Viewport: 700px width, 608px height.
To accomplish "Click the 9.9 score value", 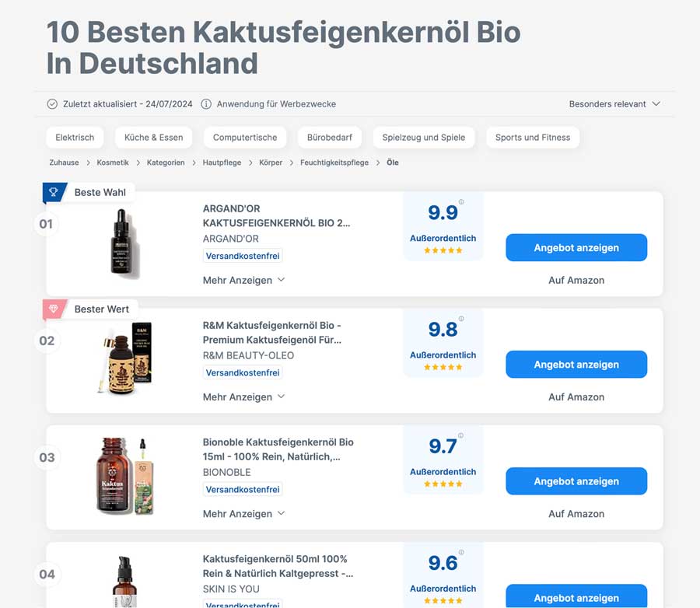I will coord(443,213).
